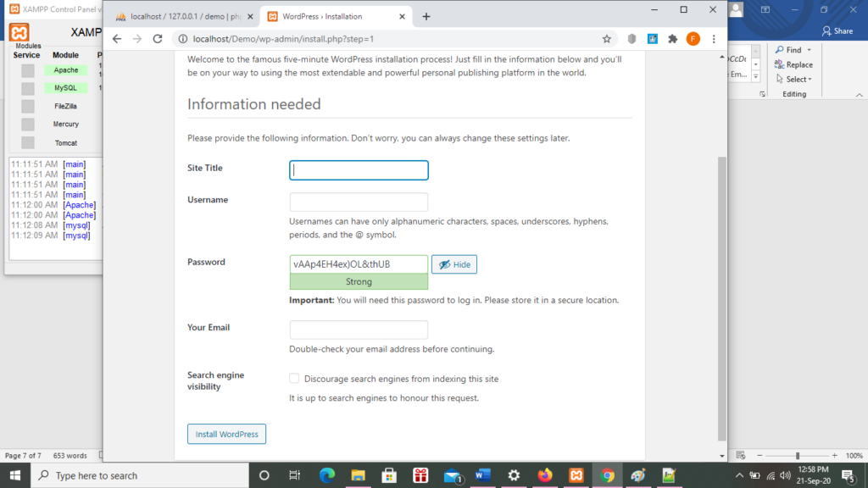
Task: Open a new Chrome tab
Action: pos(426,17)
